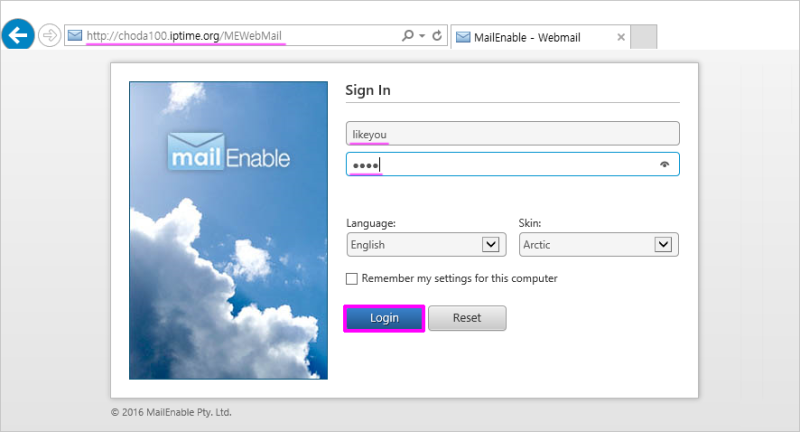
Task: Click the browser back arrow button
Action: point(18,35)
